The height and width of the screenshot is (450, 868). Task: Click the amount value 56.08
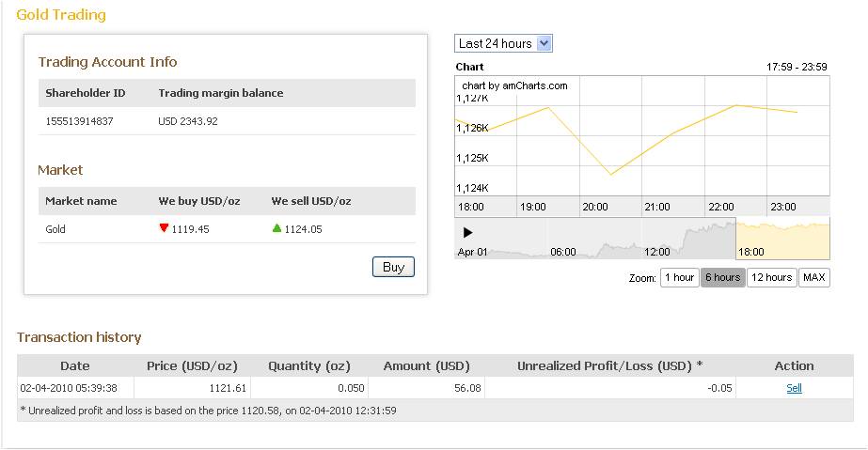pyautogui.click(x=467, y=388)
